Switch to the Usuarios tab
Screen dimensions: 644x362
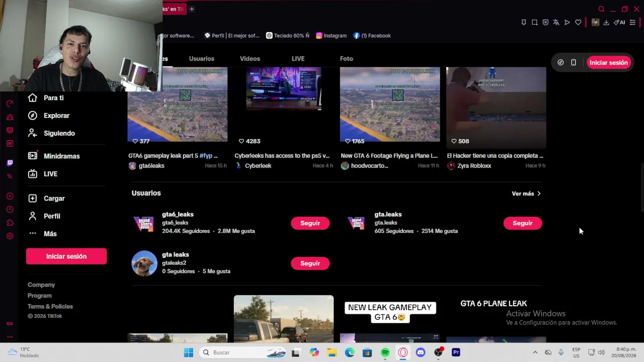pyautogui.click(x=202, y=59)
